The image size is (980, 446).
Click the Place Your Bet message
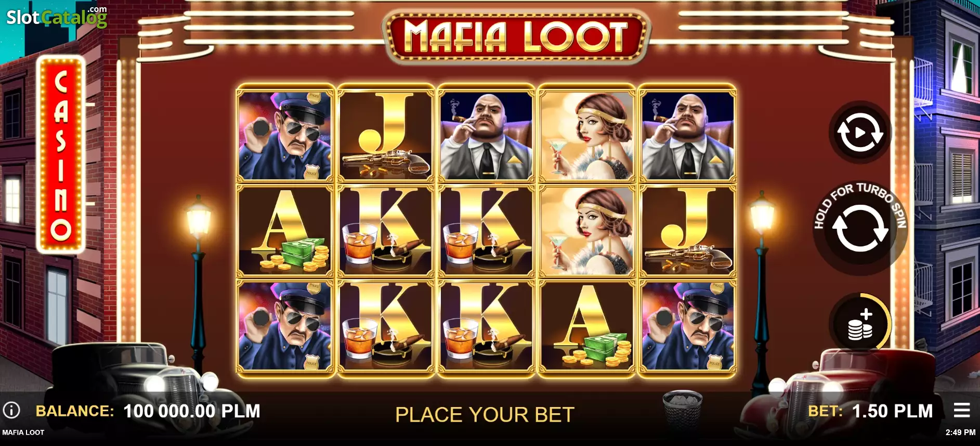point(485,415)
